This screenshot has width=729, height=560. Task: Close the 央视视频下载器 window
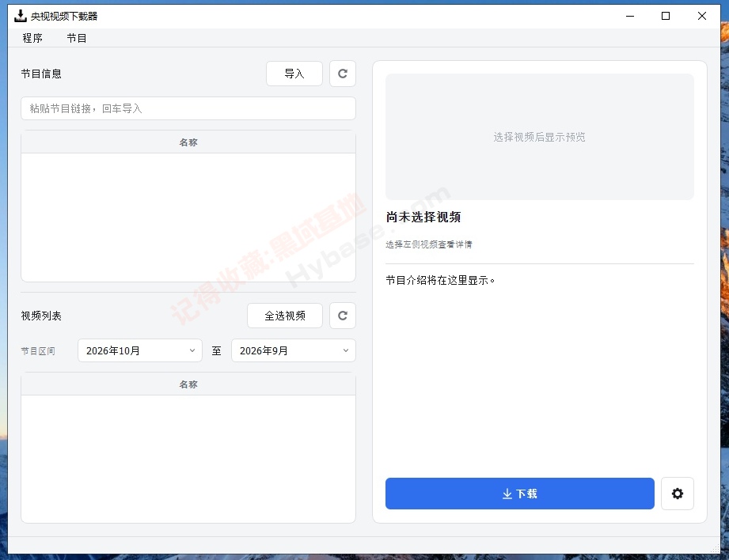coord(702,16)
